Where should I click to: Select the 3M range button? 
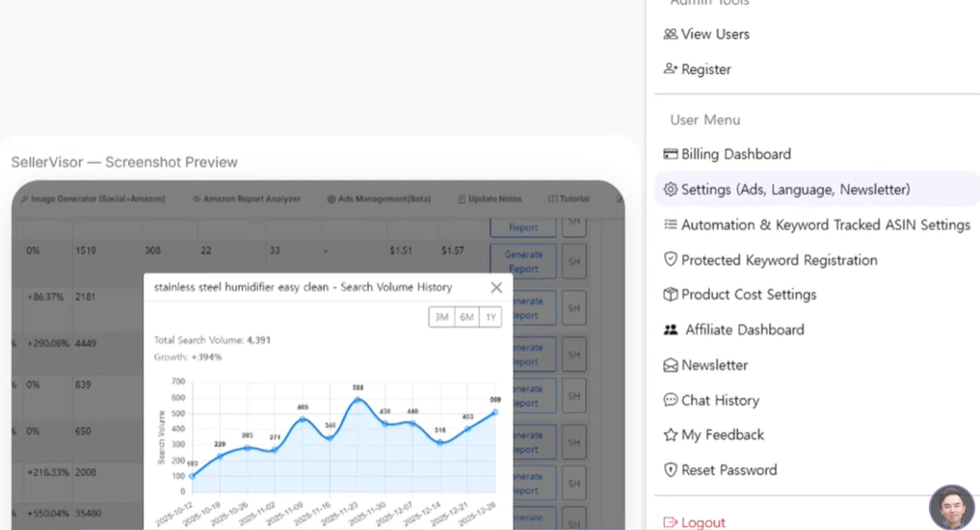tap(442, 317)
